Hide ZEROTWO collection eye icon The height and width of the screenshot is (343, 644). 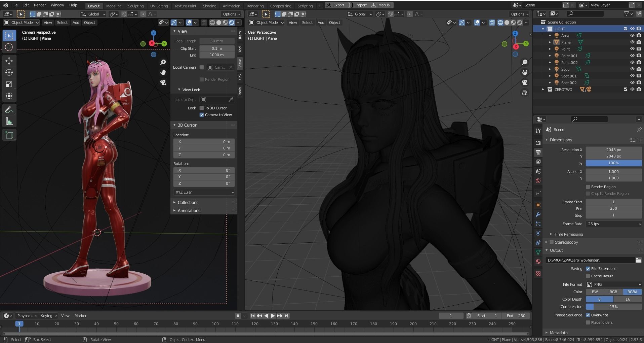[632, 90]
